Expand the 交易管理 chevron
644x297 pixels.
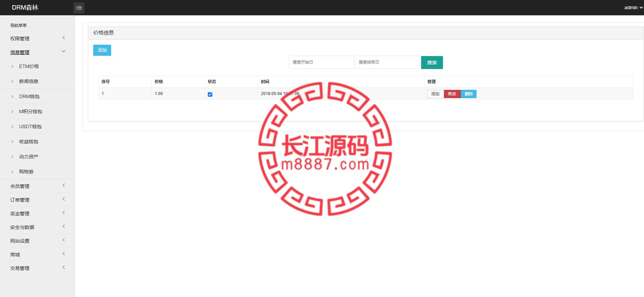[x=64, y=268]
